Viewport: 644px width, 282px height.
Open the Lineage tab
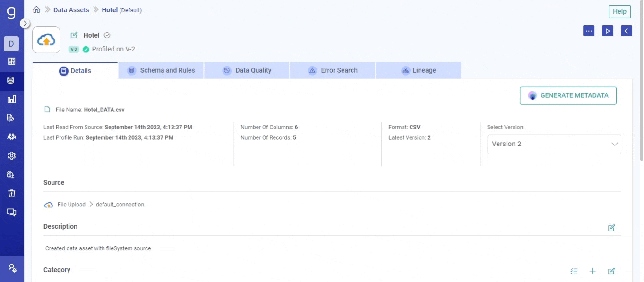(x=418, y=70)
